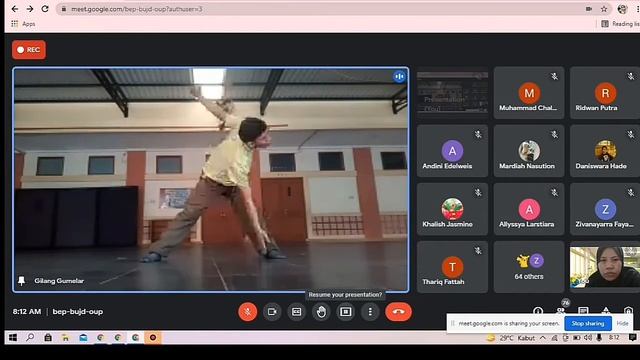Expand hidden system tray icons
The image size is (640, 360).
pos(542,338)
